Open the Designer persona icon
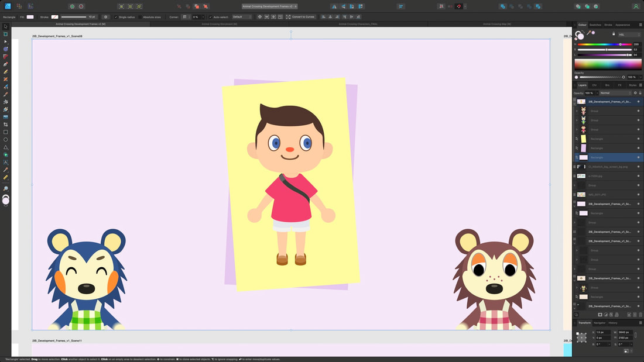 (8, 6)
